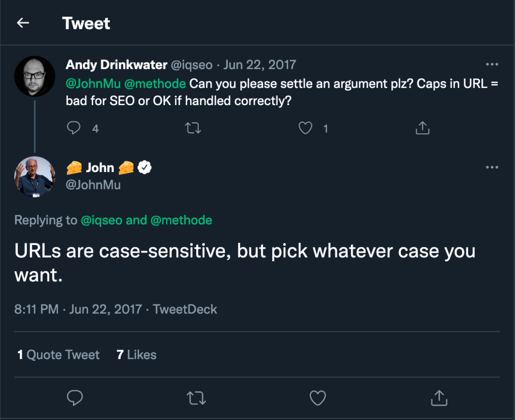This screenshot has width=515, height=420.
Task: Open the 8:11 PM Jun 22, 2017 timestamp
Action: pos(78,309)
